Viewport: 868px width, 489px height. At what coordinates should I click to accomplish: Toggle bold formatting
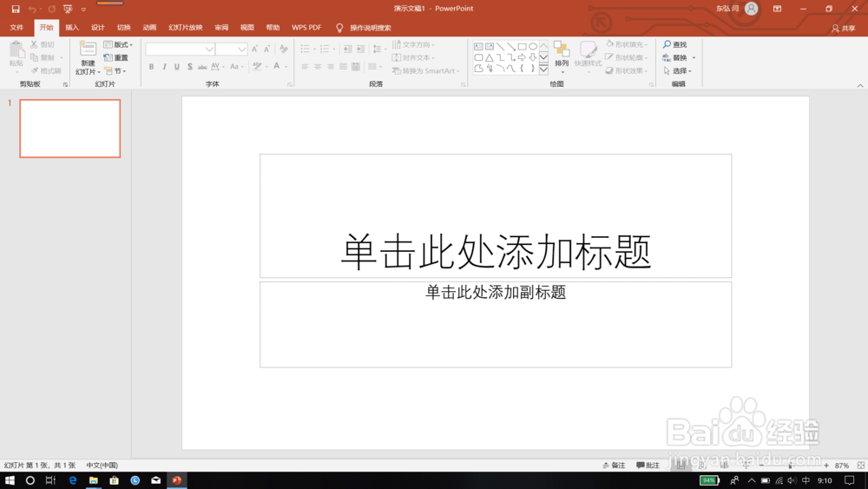coord(151,67)
